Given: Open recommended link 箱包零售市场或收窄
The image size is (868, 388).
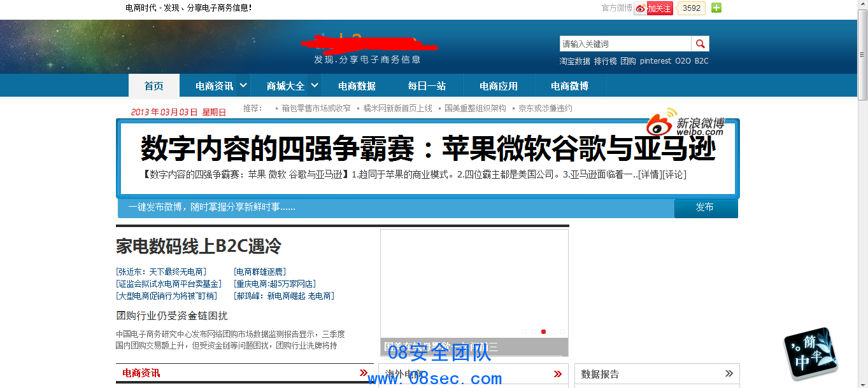Looking at the screenshot, I should pyautogui.click(x=317, y=109).
